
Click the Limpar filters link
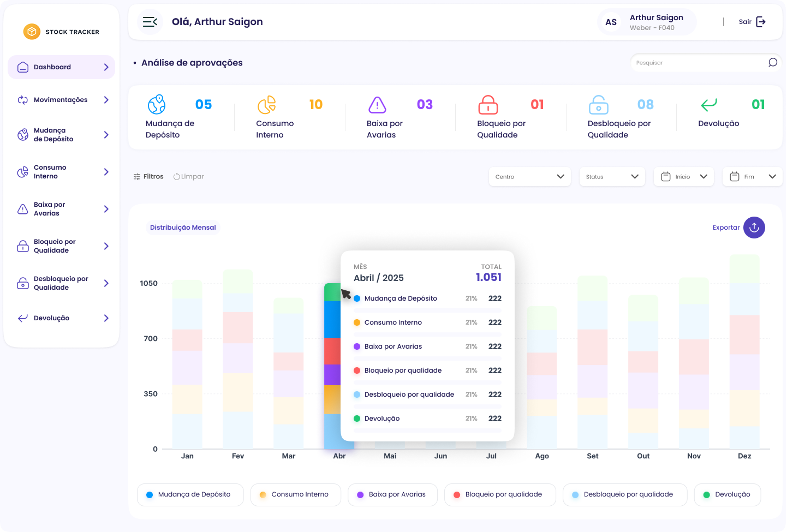pyautogui.click(x=189, y=177)
